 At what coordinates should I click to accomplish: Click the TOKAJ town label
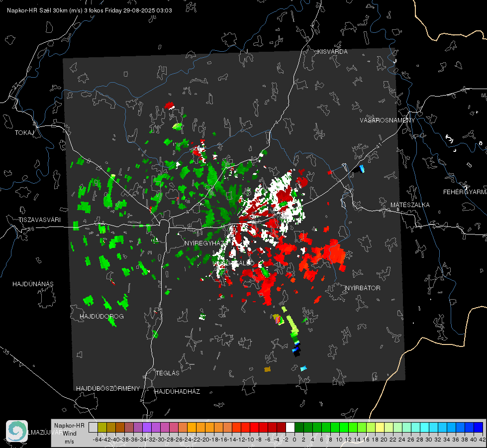(24, 133)
